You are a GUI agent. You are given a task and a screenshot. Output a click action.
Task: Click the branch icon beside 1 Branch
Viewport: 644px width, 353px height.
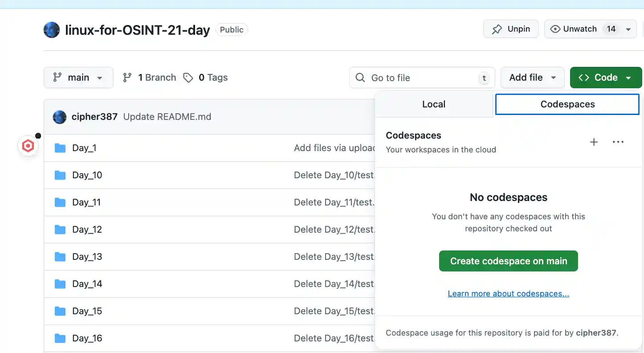point(127,78)
